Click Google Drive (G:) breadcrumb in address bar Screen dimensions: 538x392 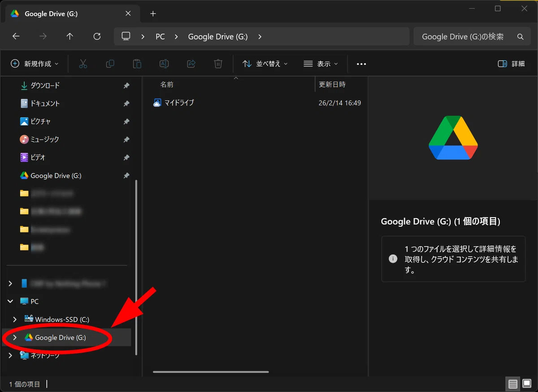(218, 37)
